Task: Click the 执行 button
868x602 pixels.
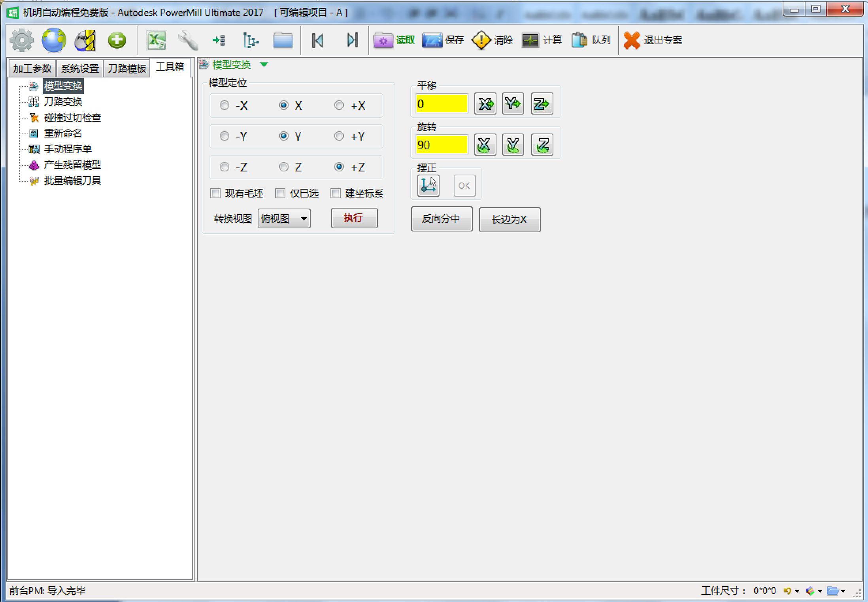Action: (354, 218)
